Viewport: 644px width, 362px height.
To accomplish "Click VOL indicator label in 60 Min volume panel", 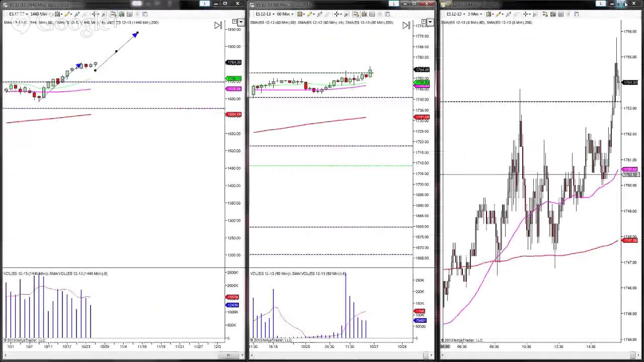I will 298,274.
